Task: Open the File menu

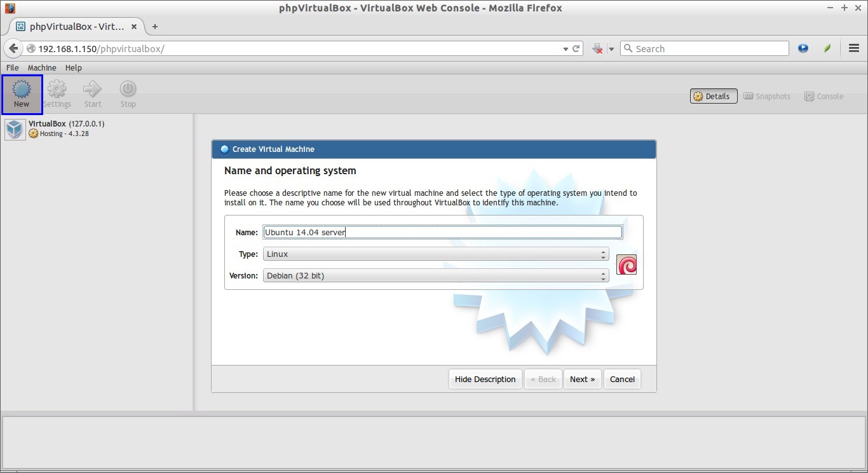Action: 12,67
